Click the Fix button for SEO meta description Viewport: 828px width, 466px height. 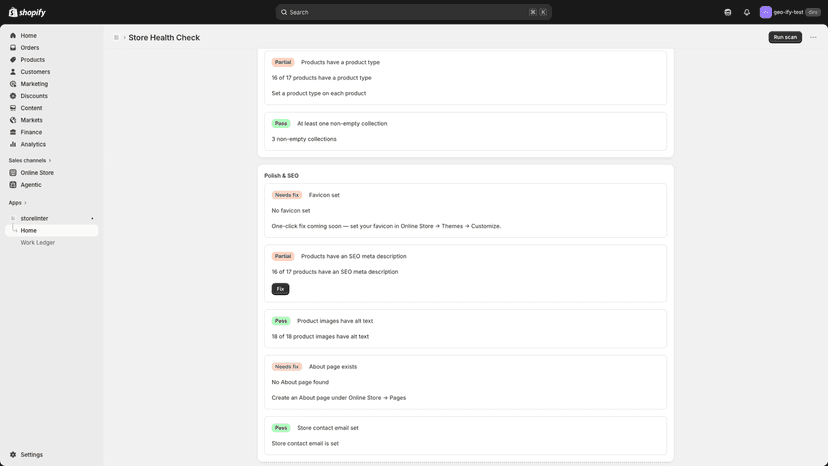[x=280, y=289]
